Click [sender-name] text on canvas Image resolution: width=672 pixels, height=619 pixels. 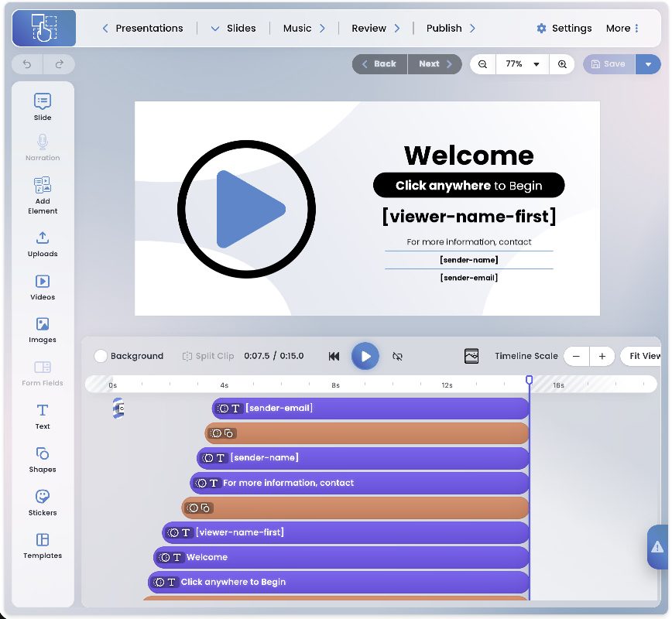[x=469, y=260]
